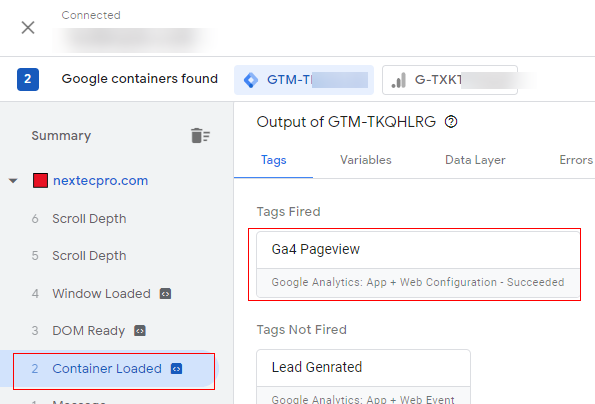
Task: Select the G-TXK analytics bar chart icon
Action: [399, 80]
